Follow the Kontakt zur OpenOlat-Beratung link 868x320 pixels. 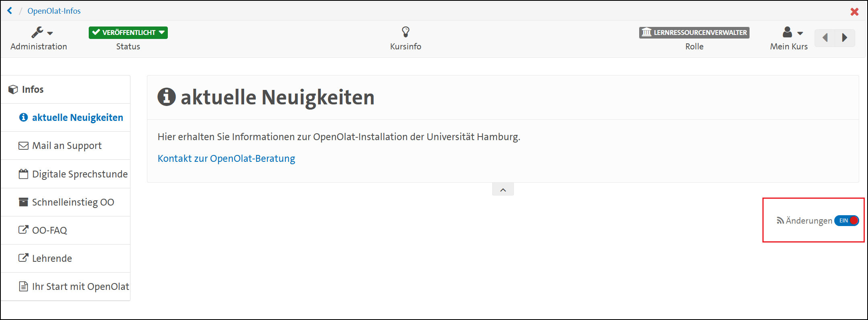pyautogui.click(x=226, y=159)
